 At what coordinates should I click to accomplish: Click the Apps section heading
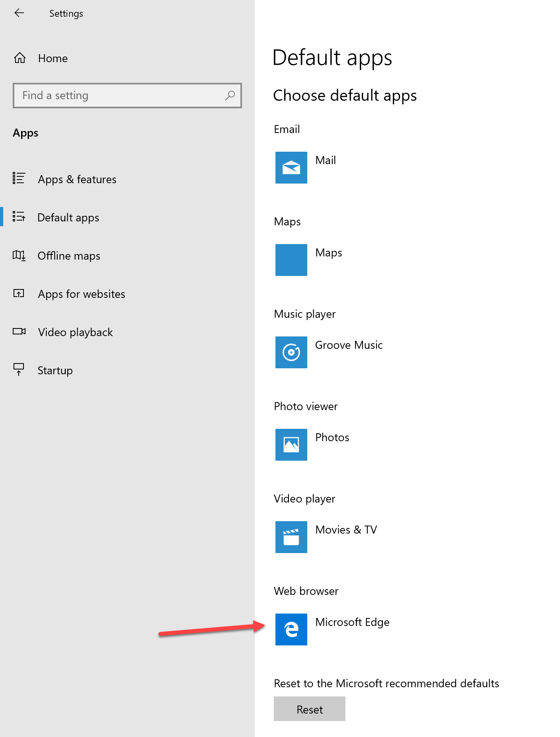click(25, 133)
